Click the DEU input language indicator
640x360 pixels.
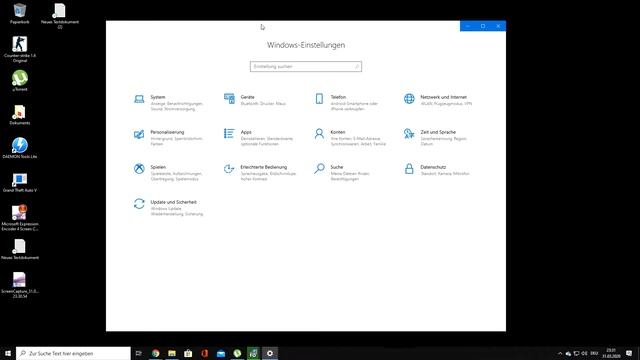point(594,353)
